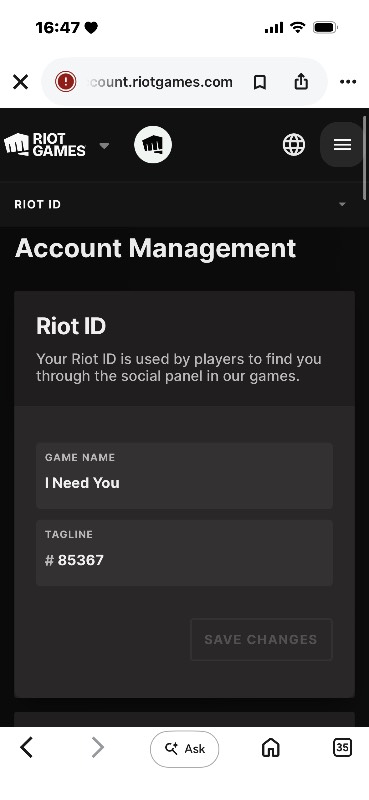The image size is (369, 800).
Task: Bookmark this page with the bookmark icon
Action: pos(260,82)
